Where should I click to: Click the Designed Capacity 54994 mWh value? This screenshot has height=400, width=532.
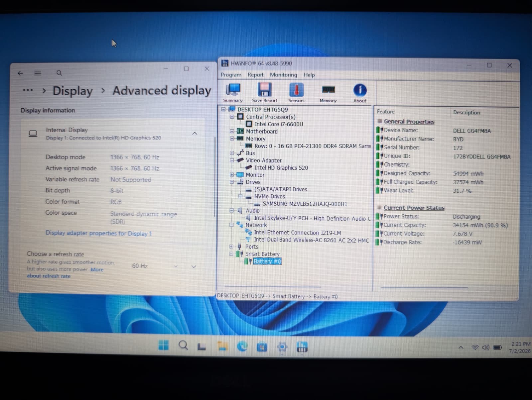pyautogui.click(x=468, y=174)
